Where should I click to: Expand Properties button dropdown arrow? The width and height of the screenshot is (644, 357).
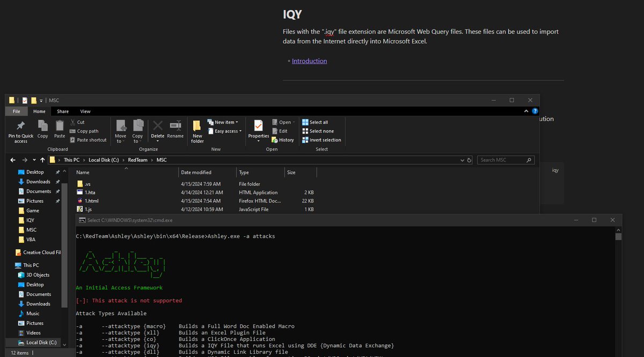click(259, 141)
